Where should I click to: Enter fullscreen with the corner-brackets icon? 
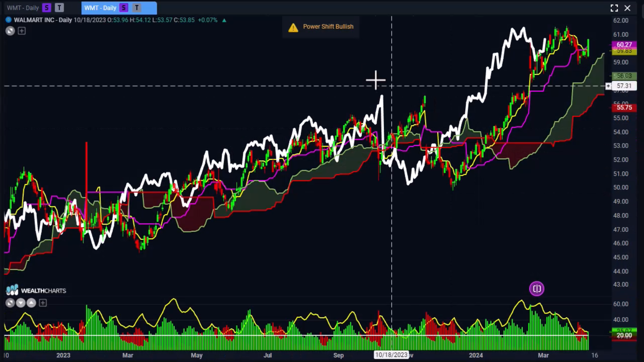click(x=614, y=8)
